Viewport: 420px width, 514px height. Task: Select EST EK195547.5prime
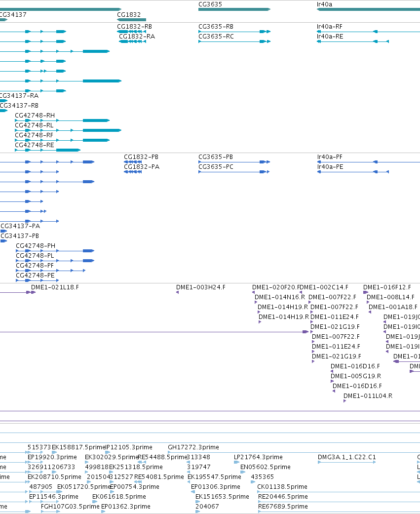pos(214,476)
